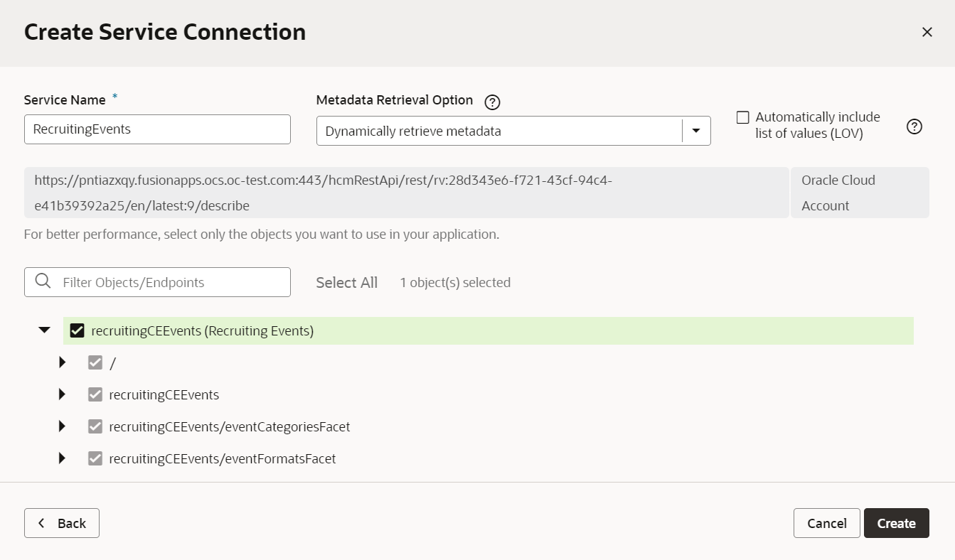Click Select All to select all objects
Image resolution: width=955 pixels, height=560 pixels.
[x=346, y=281]
